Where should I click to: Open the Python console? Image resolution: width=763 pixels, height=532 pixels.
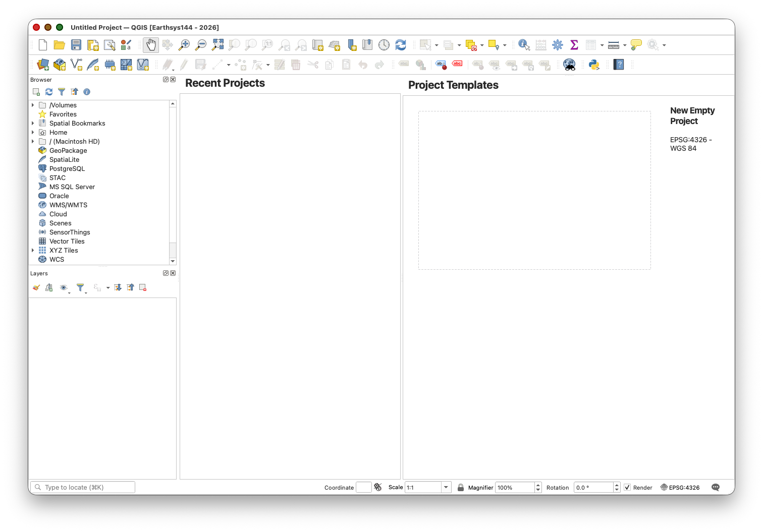(x=594, y=65)
